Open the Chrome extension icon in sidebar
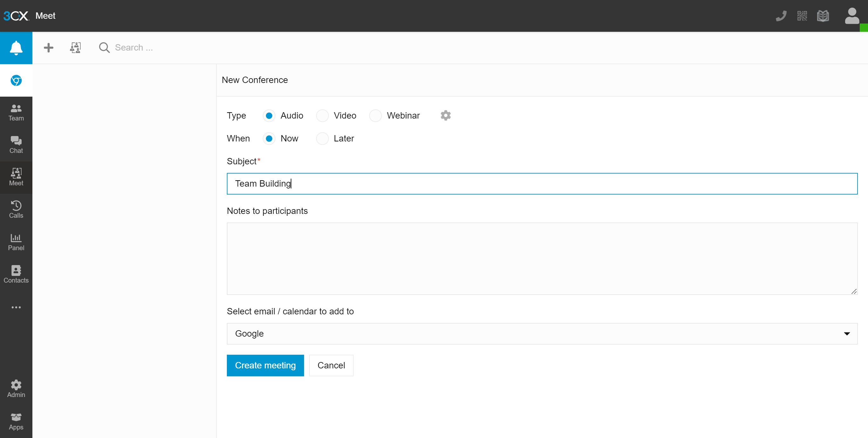 tap(16, 80)
